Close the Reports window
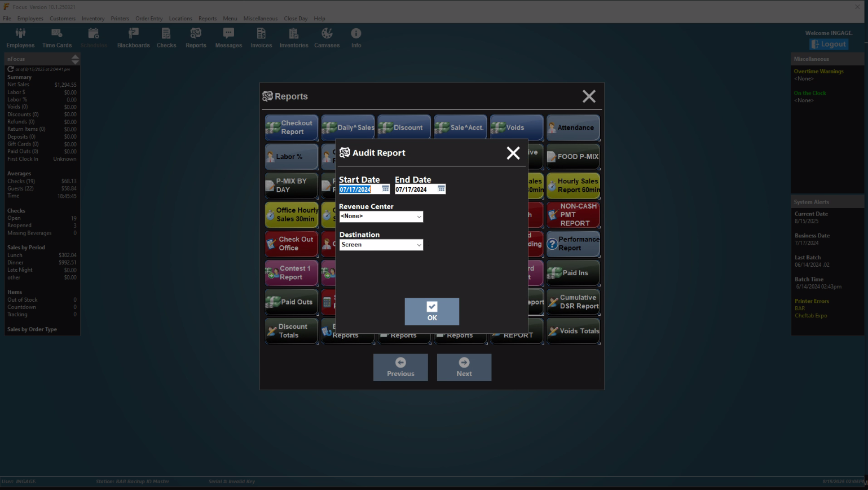The image size is (868, 490). pos(589,96)
